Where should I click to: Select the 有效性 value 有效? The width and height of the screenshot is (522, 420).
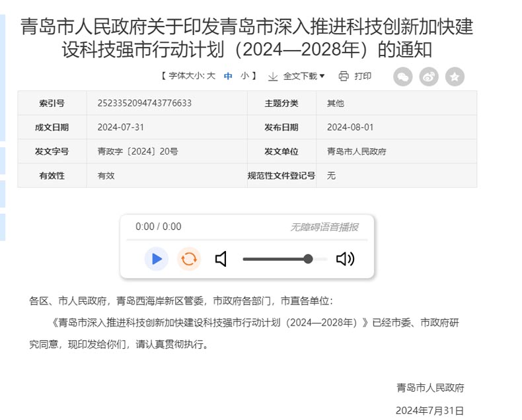click(106, 176)
